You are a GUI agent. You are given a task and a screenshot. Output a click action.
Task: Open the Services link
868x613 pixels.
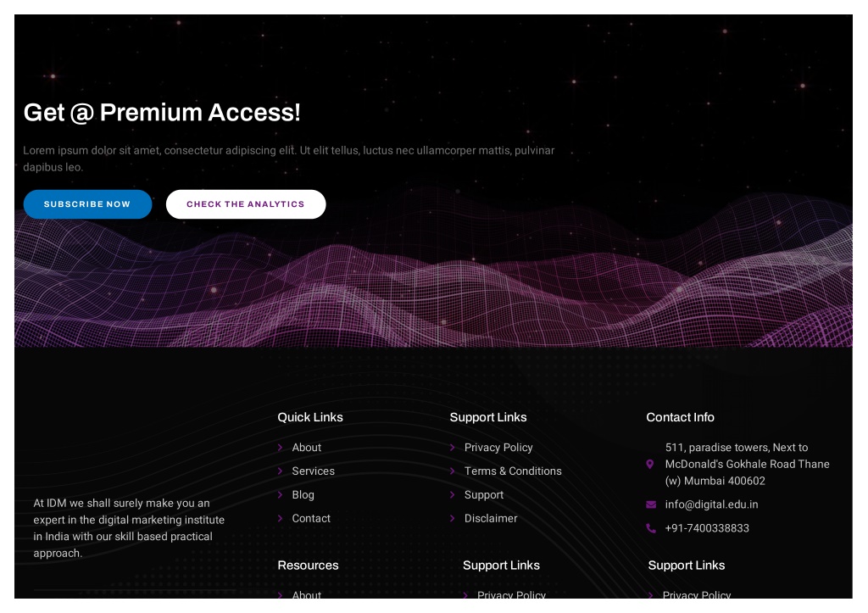click(314, 471)
